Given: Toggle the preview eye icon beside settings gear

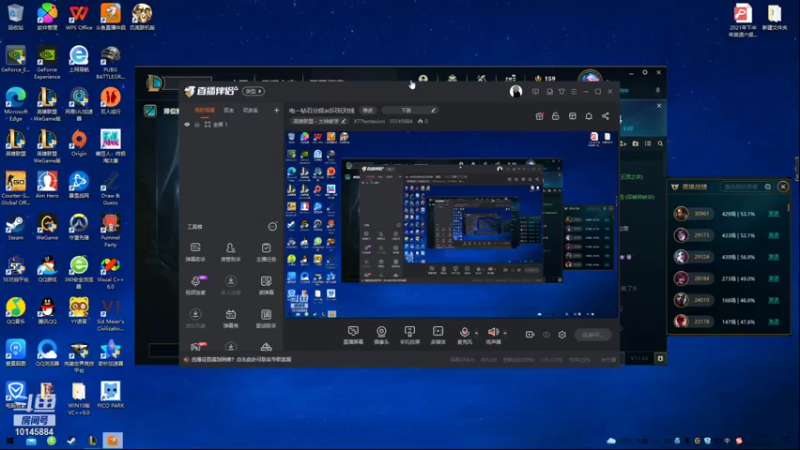Looking at the screenshot, I should click(x=546, y=335).
